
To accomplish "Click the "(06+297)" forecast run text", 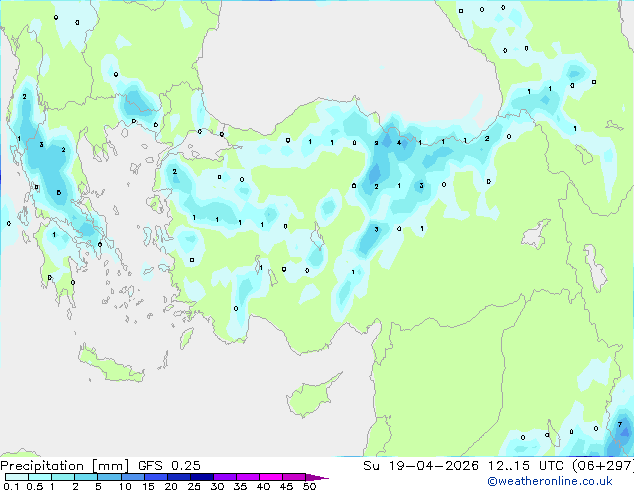I will [603, 466].
